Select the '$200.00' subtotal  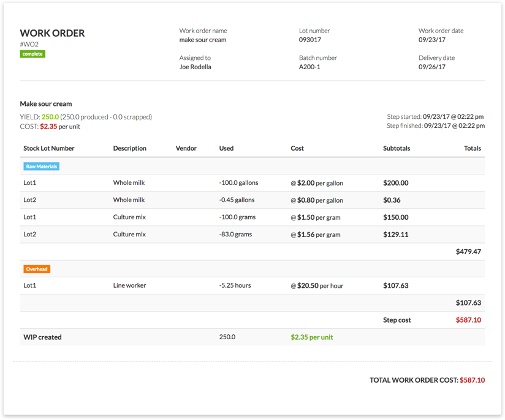tap(396, 183)
